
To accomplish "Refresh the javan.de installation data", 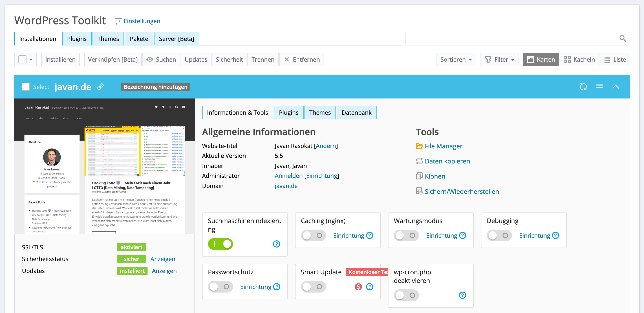I will pos(583,87).
